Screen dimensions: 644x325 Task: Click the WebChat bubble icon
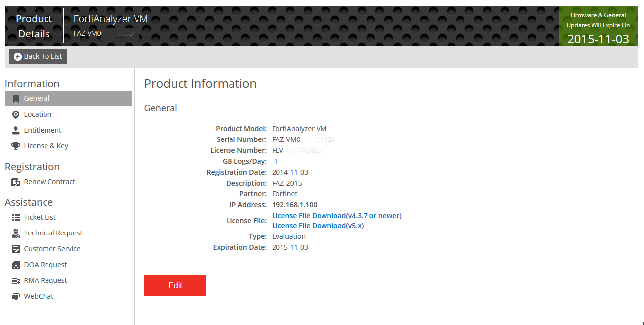[16, 296]
